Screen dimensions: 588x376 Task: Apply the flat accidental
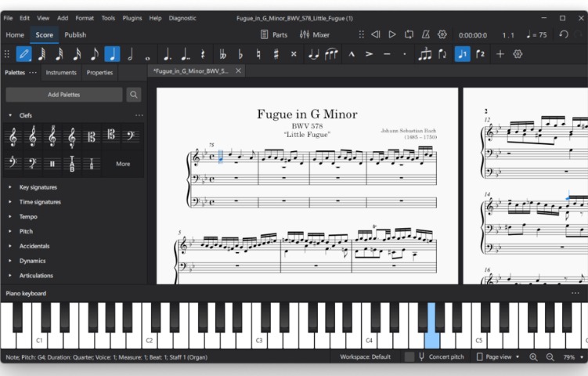[240, 54]
